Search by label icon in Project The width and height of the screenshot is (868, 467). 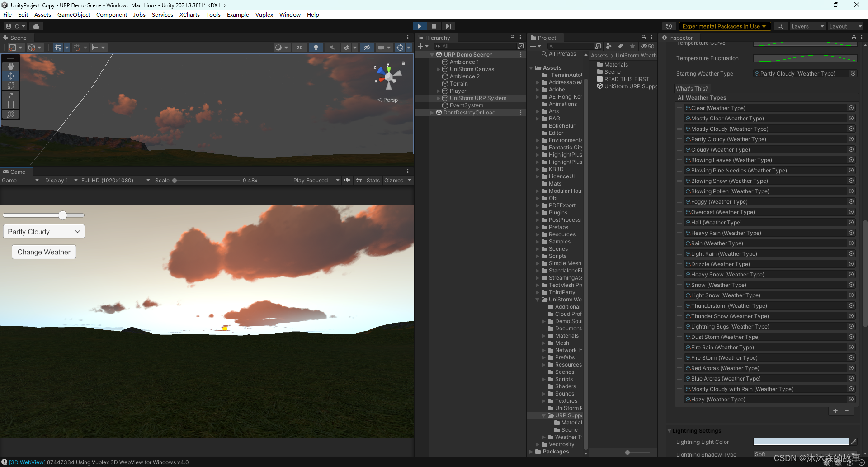coord(620,46)
